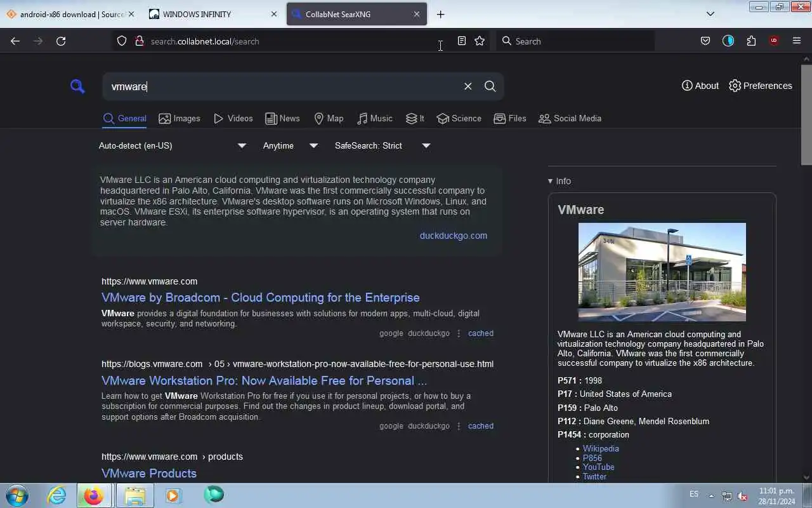Open VMware by Broadcom result

pos(260,297)
